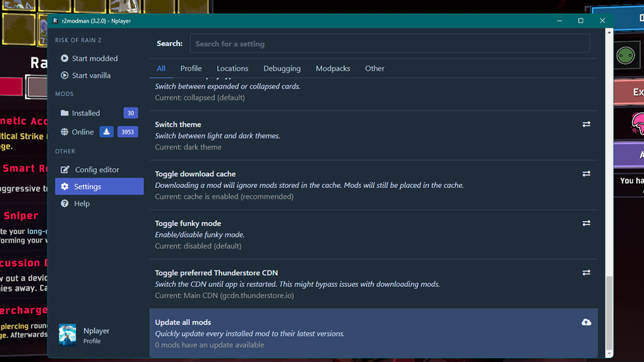Image resolution: width=644 pixels, height=362 pixels.
Task: Click the Config editor pencil icon
Action: (x=65, y=169)
